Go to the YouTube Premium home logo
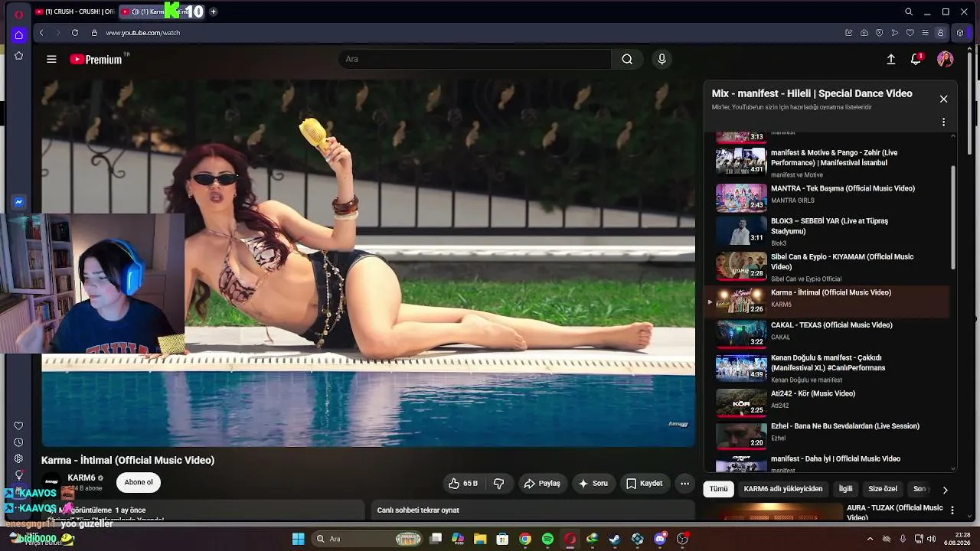 click(96, 59)
